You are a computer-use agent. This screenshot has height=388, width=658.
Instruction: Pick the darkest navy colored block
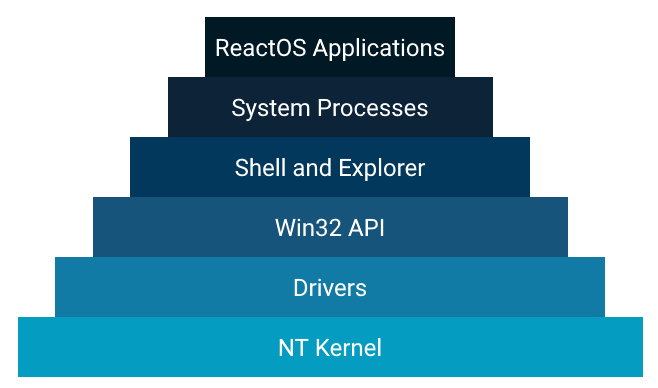tap(330, 47)
